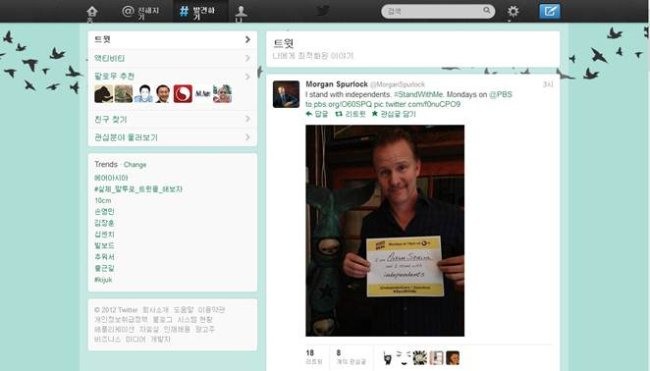Screen dimensions: 650x371
Task: Open the profile person icon
Action: 241,12
